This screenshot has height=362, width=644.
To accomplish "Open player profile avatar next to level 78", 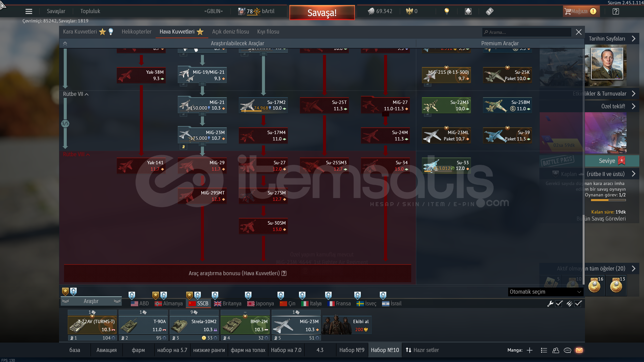I will [x=241, y=11].
